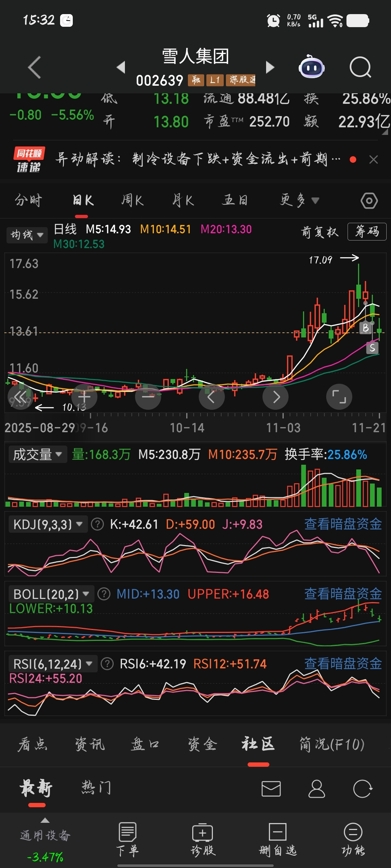The height and width of the screenshot is (868, 391).
Task: Move chart left with the left chevron
Action: click(x=212, y=397)
